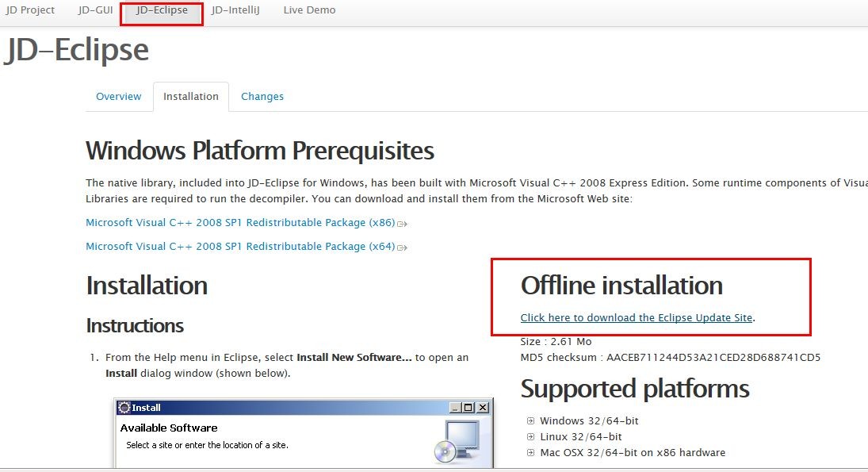Click bullet icon beside Windows 32/64-bit
The width and height of the screenshot is (868, 472).
coord(530,421)
